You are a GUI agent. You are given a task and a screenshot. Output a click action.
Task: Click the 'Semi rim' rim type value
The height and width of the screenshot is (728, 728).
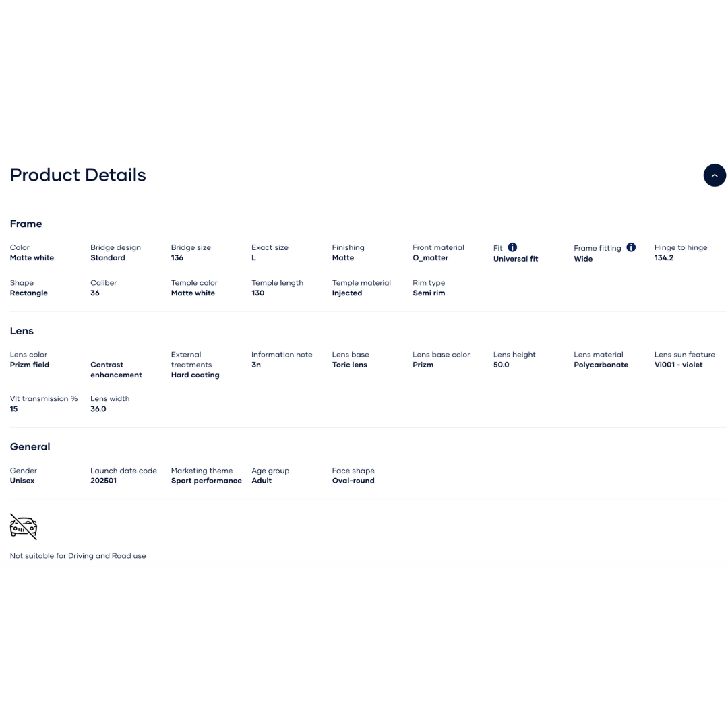pyautogui.click(x=429, y=293)
